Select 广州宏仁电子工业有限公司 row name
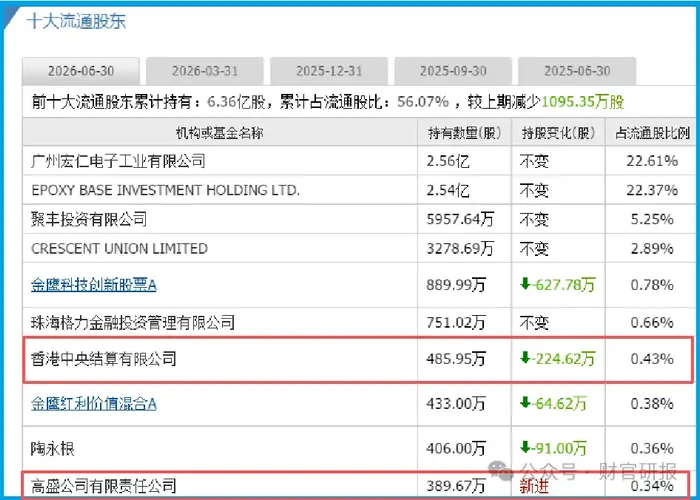The height and width of the screenshot is (500, 700). pyautogui.click(x=118, y=161)
